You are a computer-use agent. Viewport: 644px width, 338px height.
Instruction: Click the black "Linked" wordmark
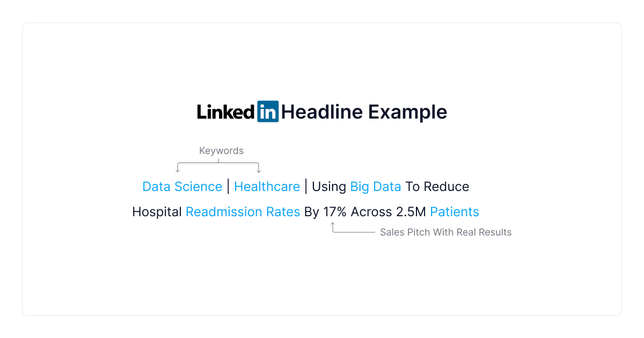click(226, 112)
